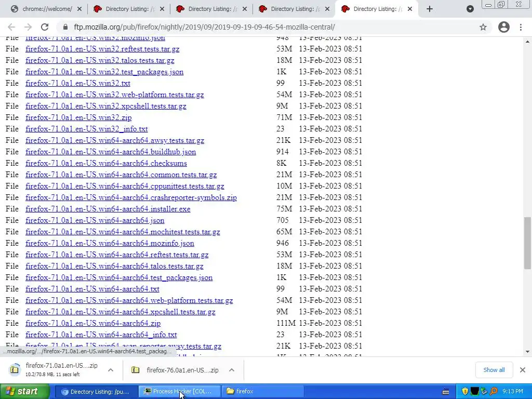This screenshot has width=532, height=399.
Task: Open win64-aarch64.crashreporter-symbols.zip link
Action: [131, 197]
